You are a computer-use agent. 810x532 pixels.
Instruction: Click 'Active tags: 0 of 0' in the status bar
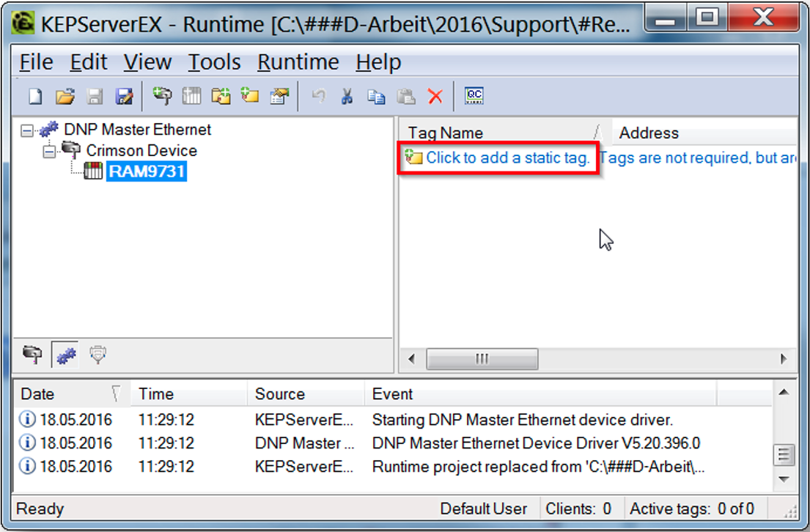tap(692, 509)
